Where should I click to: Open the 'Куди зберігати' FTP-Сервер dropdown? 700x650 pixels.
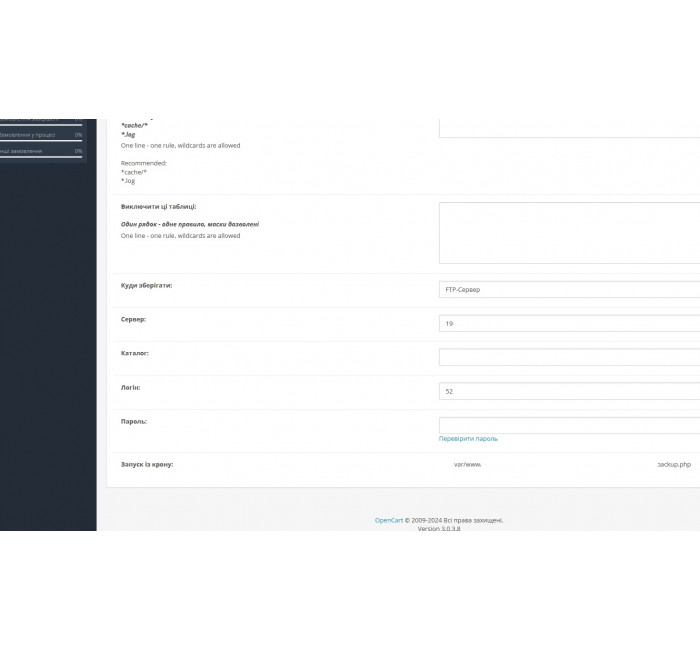coord(569,289)
